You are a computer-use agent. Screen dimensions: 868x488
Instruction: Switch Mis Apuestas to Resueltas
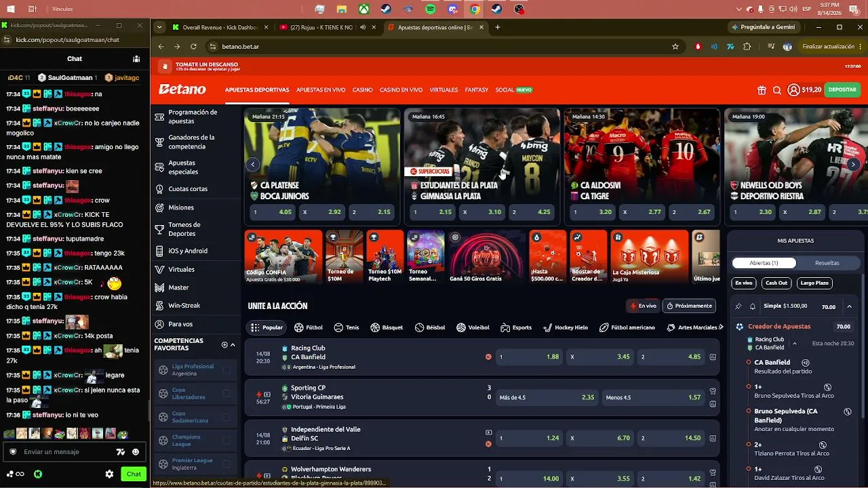pos(827,263)
